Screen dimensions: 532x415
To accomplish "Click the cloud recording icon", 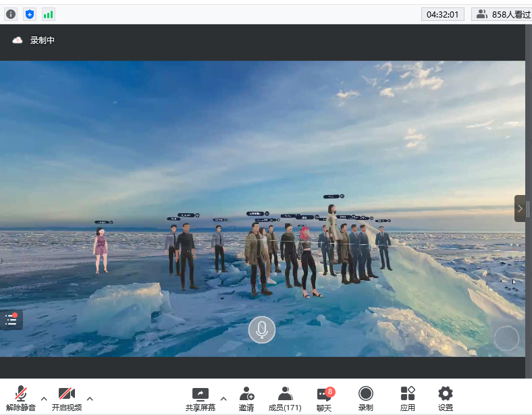I will pyautogui.click(x=18, y=40).
